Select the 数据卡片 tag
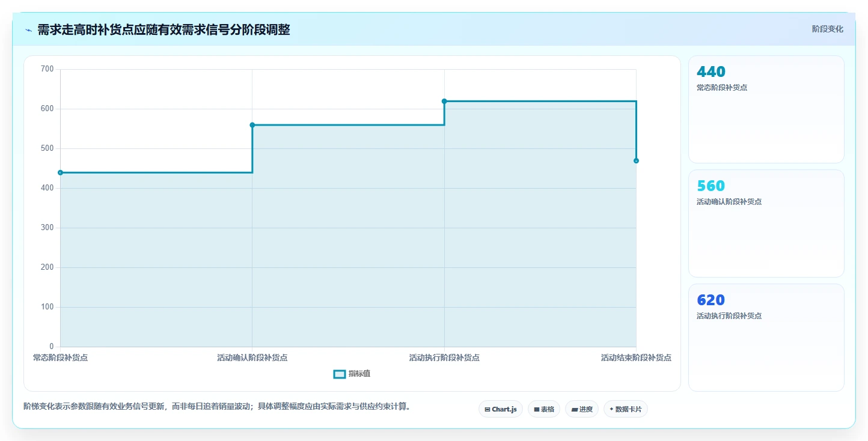The height and width of the screenshot is (441, 868). (x=626, y=409)
